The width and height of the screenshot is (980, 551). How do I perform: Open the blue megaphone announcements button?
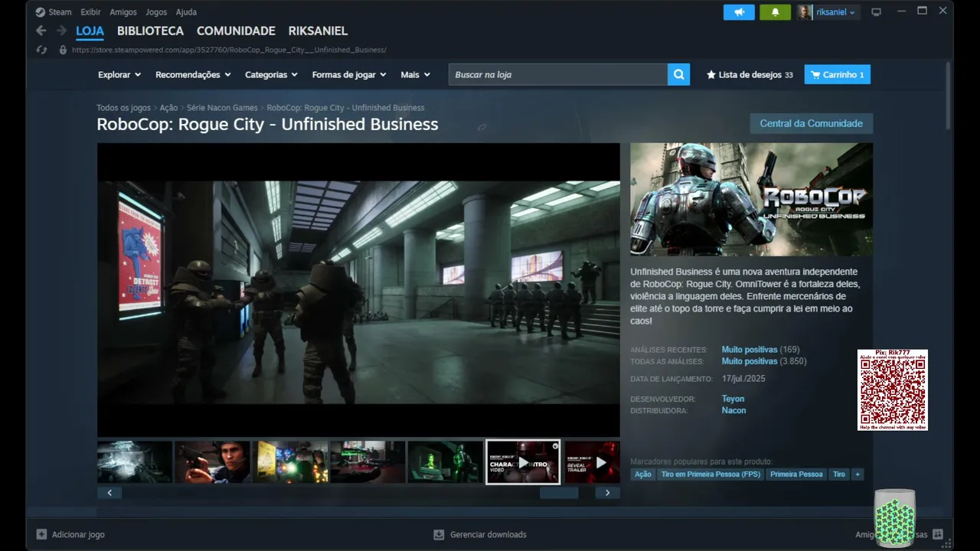[739, 12]
